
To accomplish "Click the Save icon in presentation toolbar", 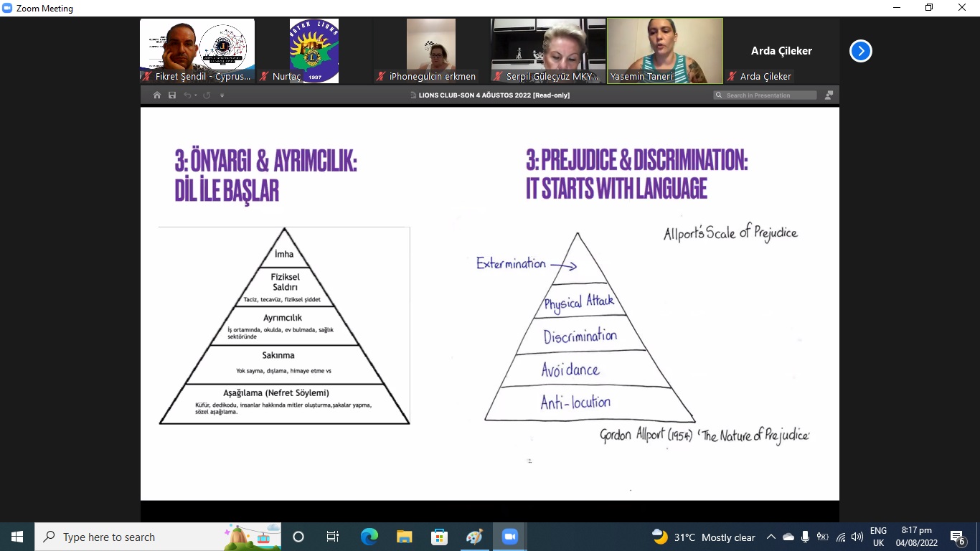I will click(x=172, y=95).
